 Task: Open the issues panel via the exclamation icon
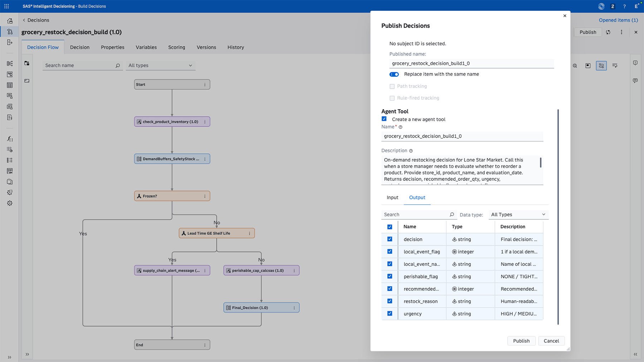coord(635,63)
